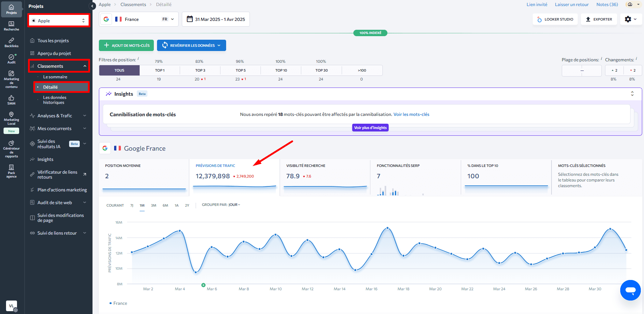Open the settings gear menu

631,19
